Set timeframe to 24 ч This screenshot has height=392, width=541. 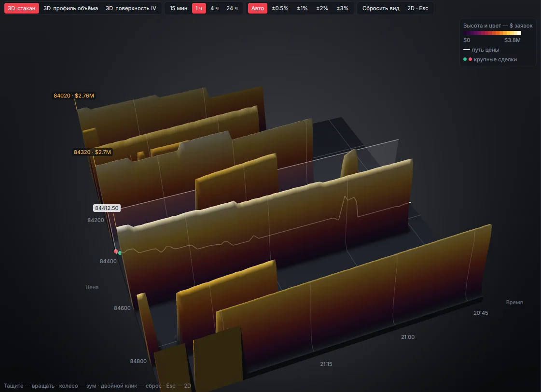point(232,8)
